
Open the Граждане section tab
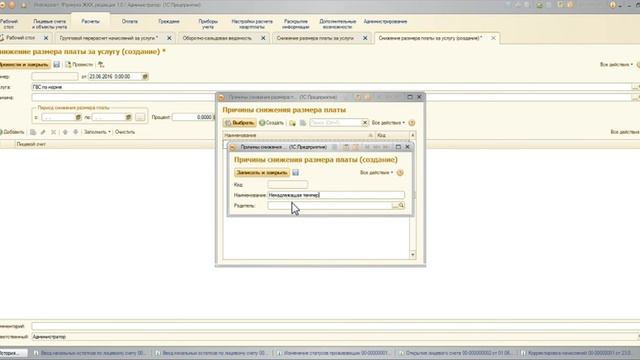169,22
